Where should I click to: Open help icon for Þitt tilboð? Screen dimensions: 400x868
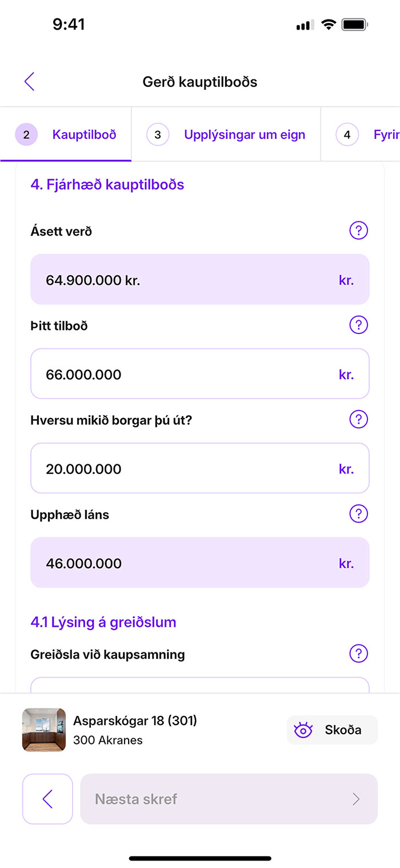coord(358,325)
